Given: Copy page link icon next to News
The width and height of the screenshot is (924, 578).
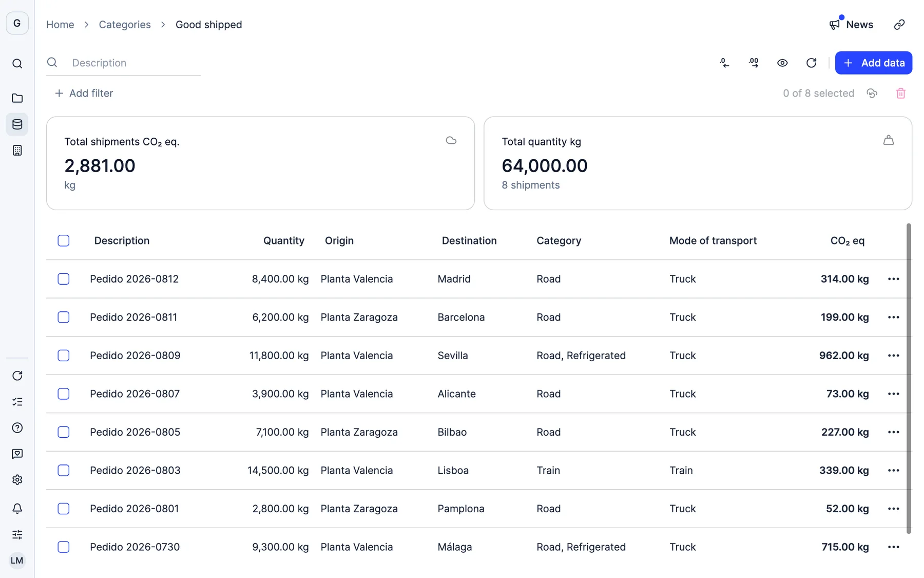Looking at the screenshot, I should [899, 25].
